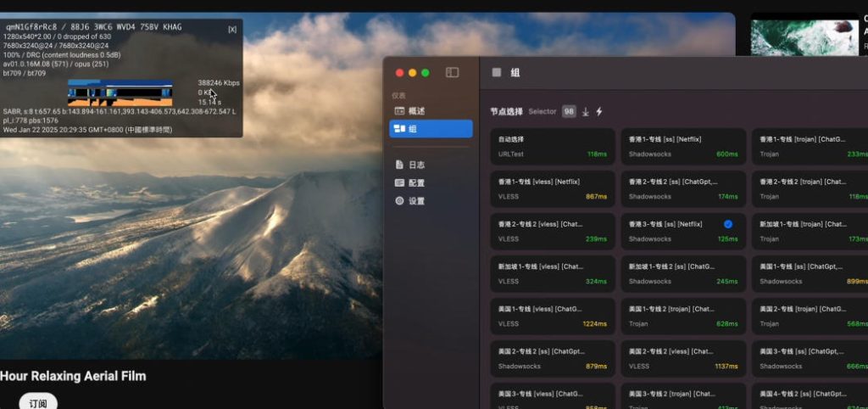
Task: Open 概述 overview in the sidebar
Action: pyautogui.click(x=431, y=111)
